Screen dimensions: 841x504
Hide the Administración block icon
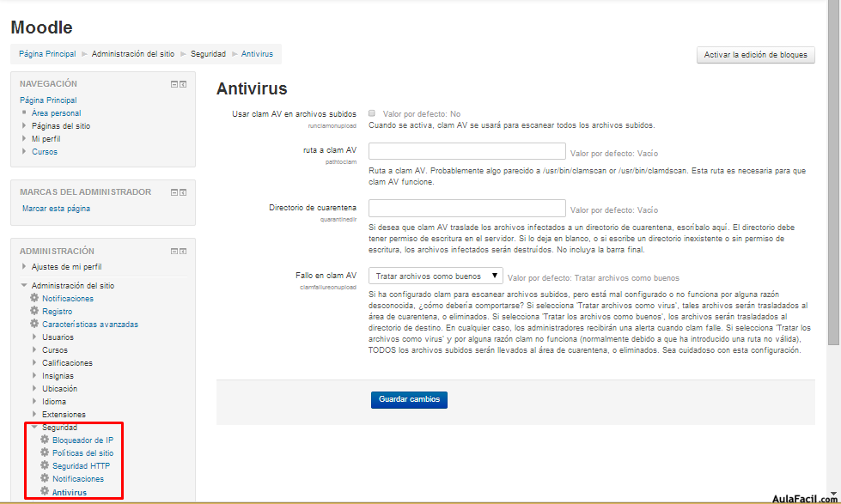click(x=174, y=251)
